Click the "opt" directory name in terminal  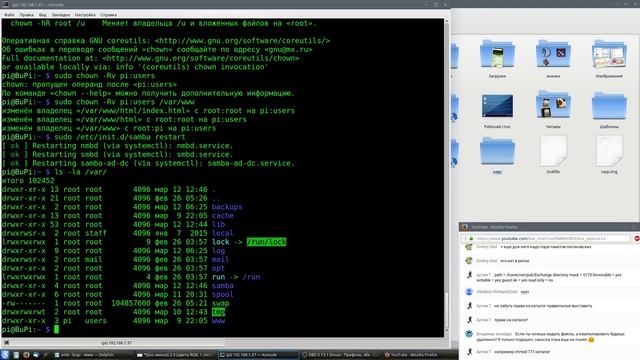218,268
